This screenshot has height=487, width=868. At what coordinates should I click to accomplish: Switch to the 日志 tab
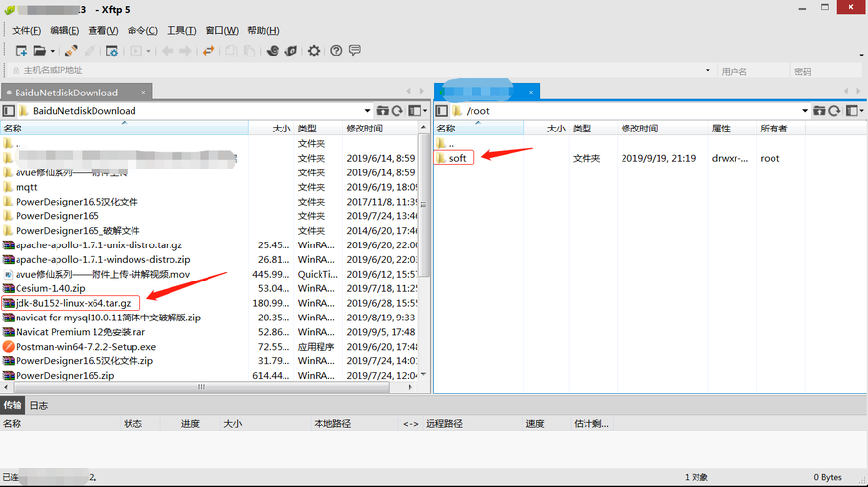tap(39, 405)
